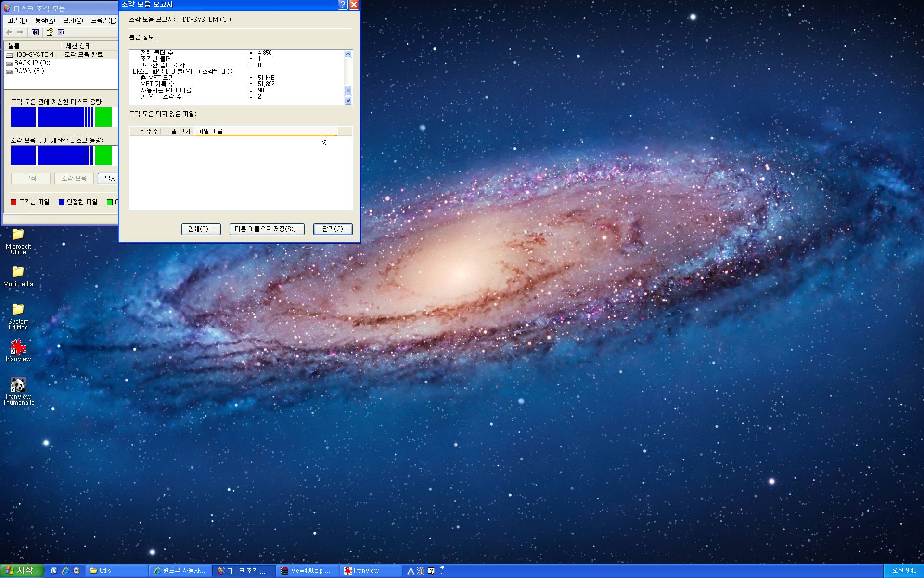
Task: Sort by 파일 이름 column
Action: (266, 131)
